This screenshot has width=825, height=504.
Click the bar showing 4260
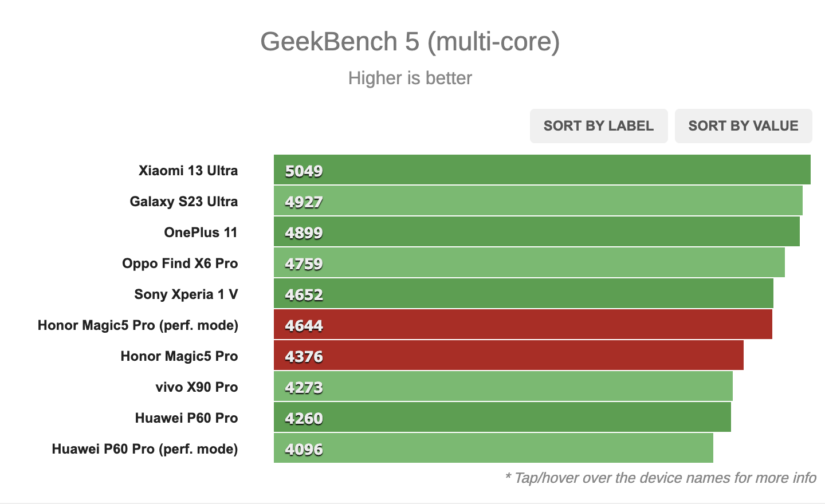[502, 418]
